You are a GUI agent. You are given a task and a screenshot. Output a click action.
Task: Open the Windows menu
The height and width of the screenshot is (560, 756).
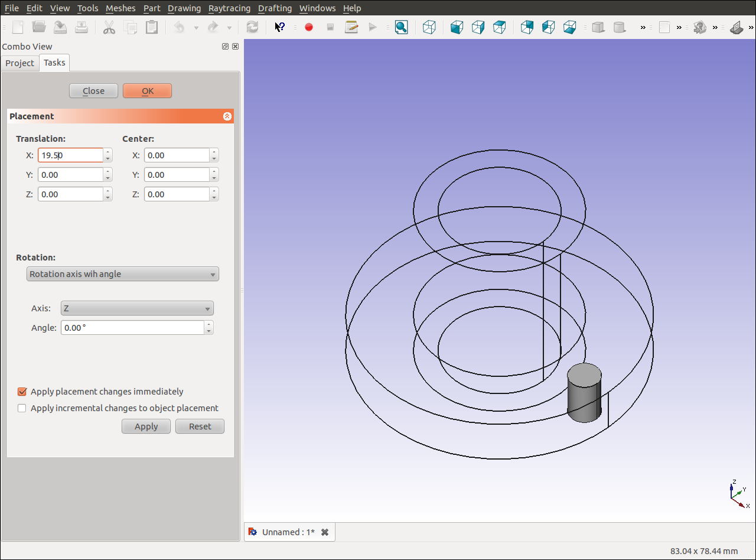tap(317, 8)
